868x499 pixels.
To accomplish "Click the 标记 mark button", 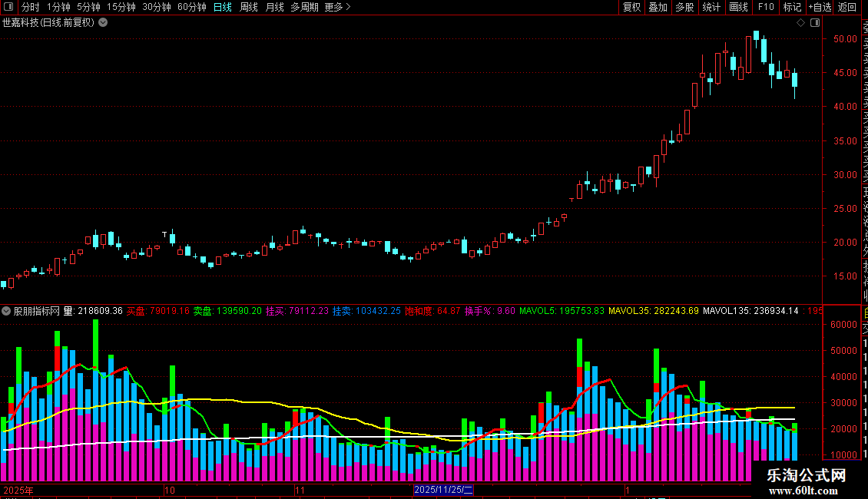I will [x=792, y=7].
